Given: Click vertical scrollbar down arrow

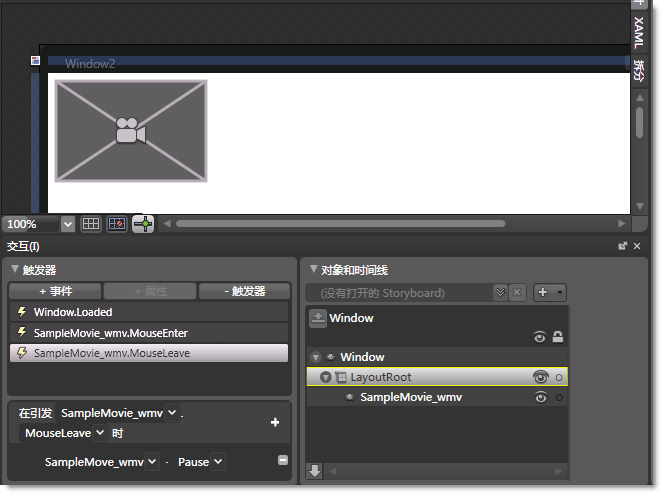Looking at the screenshot, I should 640,206.
